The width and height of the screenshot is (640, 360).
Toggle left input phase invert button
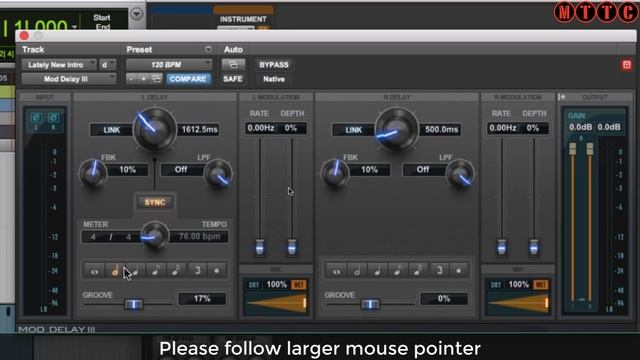pyautogui.click(x=36, y=118)
